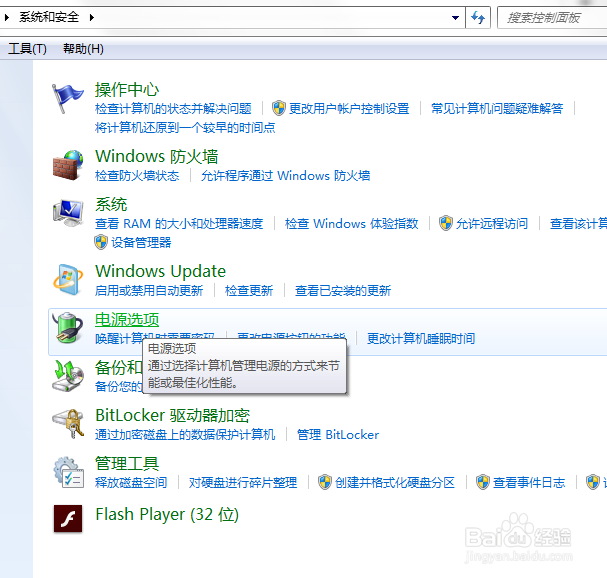
Task: Open 设备管理器 link
Action: click(x=141, y=242)
